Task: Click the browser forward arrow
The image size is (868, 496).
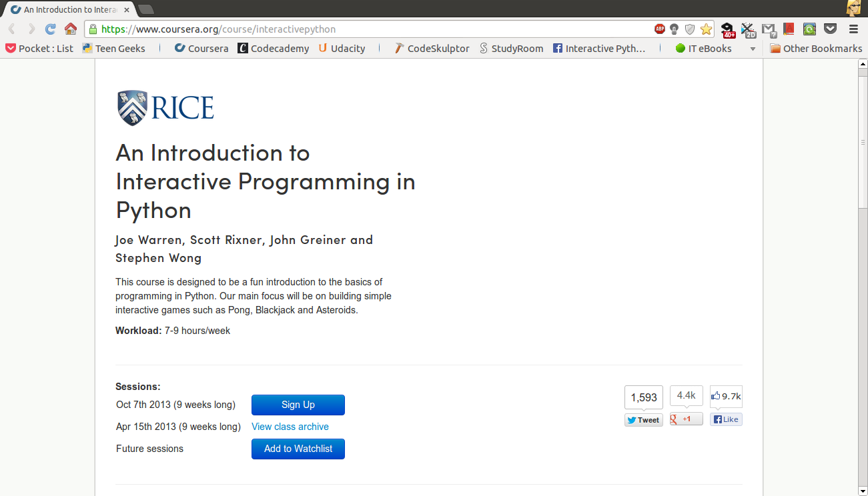Action: click(x=31, y=29)
